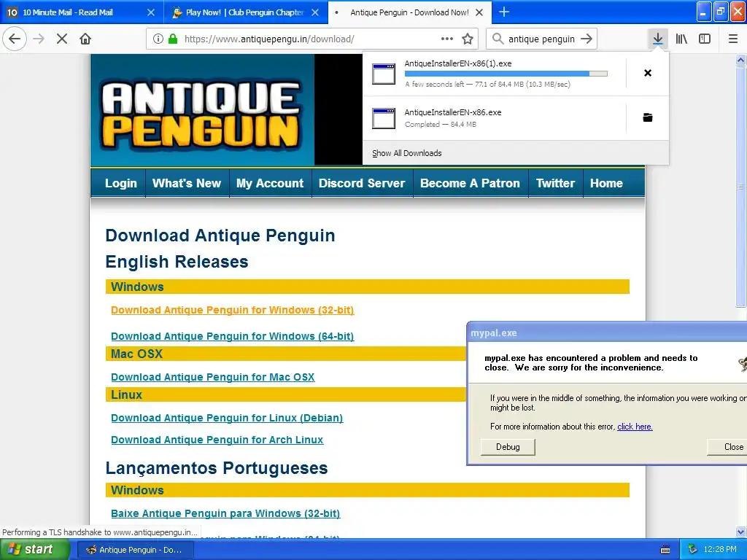
Task: Click the page vertical scrollbar thumb
Action: pyautogui.click(x=741, y=186)
